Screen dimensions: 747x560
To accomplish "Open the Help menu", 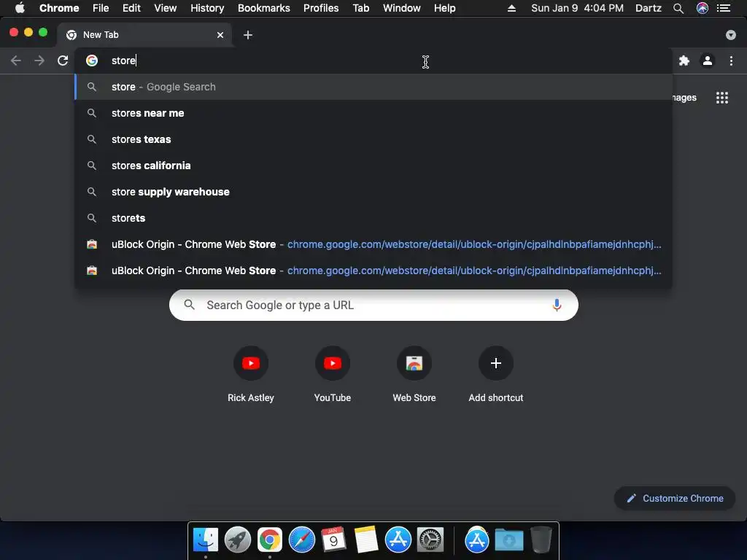I will (x=444, y=8).
